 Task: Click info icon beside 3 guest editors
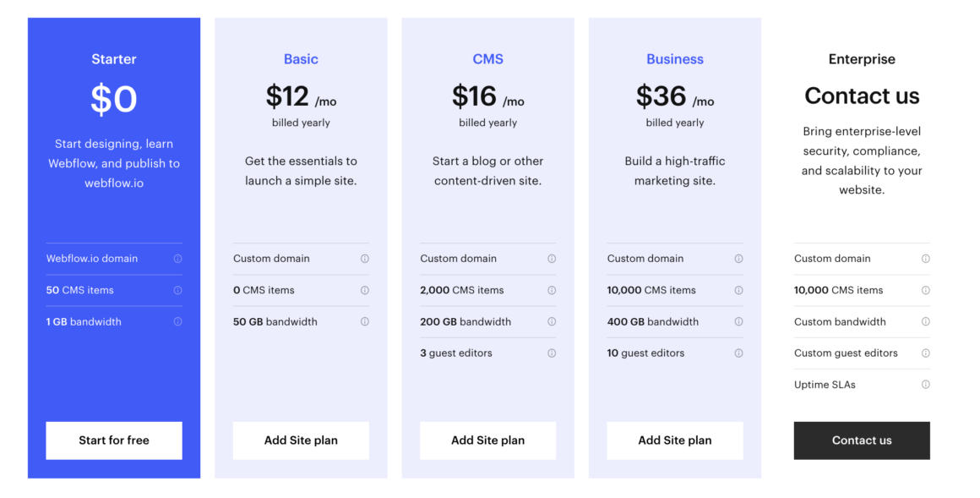551,353
